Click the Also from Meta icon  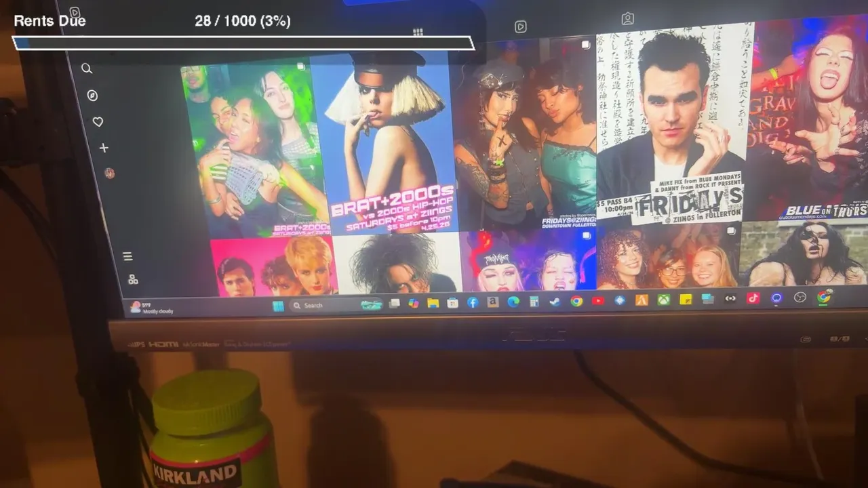pyautogui.click(x=133, y=279)
